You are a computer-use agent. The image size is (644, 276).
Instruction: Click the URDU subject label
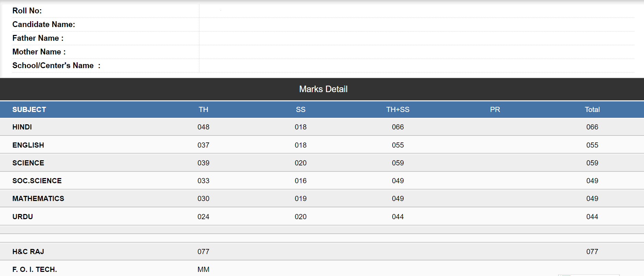point(23,217)
